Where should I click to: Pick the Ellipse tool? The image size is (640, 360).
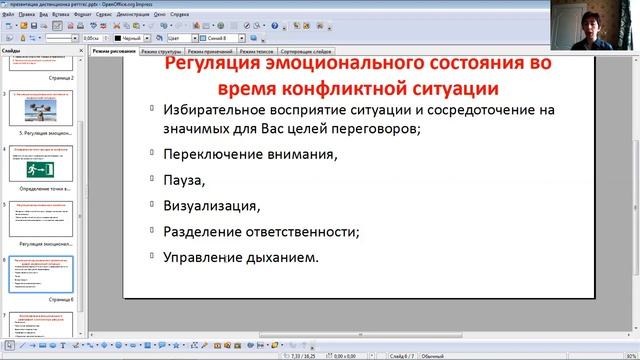(53, 345)
